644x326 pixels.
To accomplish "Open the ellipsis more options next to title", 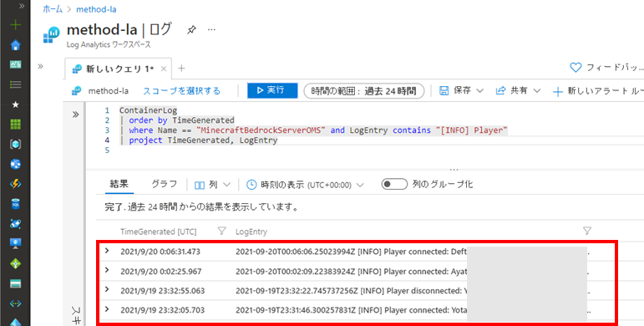I will [x=211, y=30].
